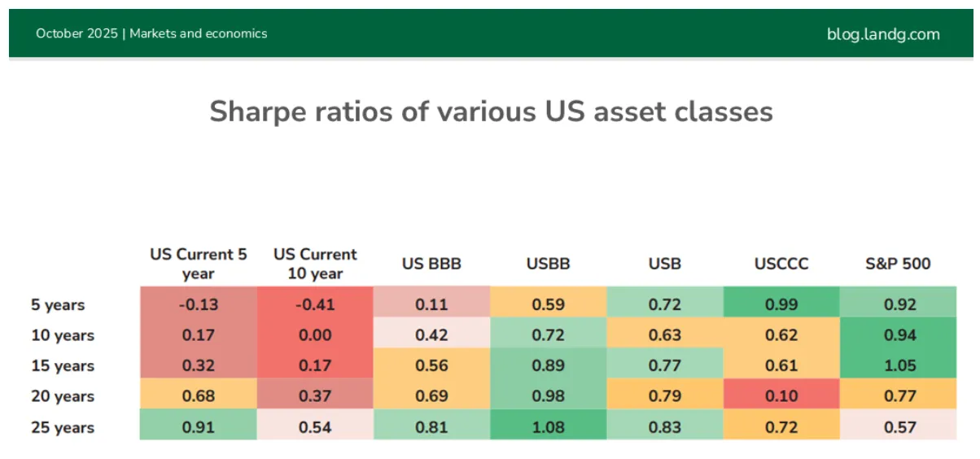Image resolution: width=980 pixels, height=459 pixels.
Task: Select the USBB column header
Action: click(549, 264)
